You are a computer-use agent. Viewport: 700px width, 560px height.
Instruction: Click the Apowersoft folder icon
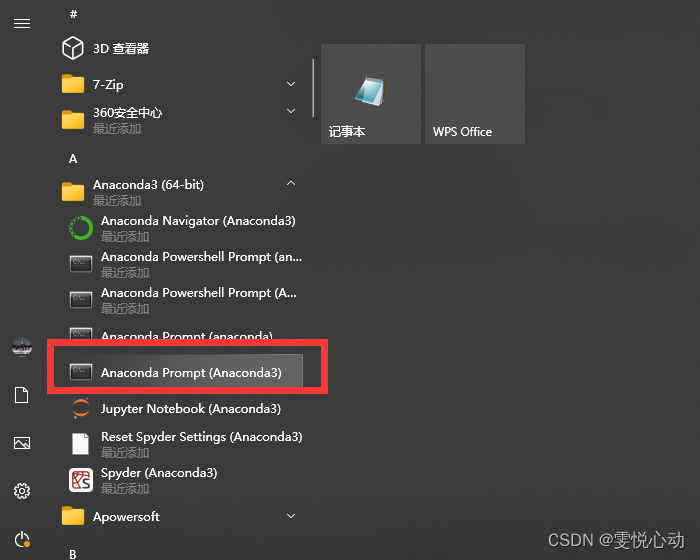73,516
